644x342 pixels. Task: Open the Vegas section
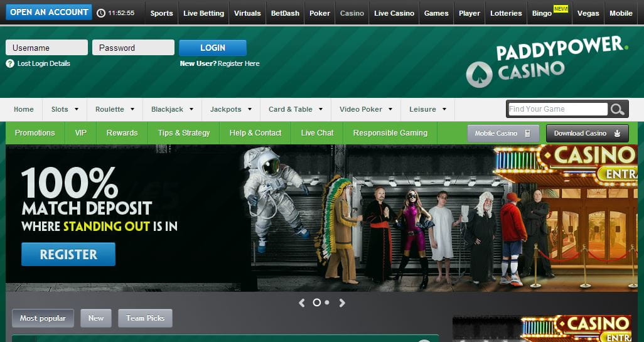(x=588, y=13)
